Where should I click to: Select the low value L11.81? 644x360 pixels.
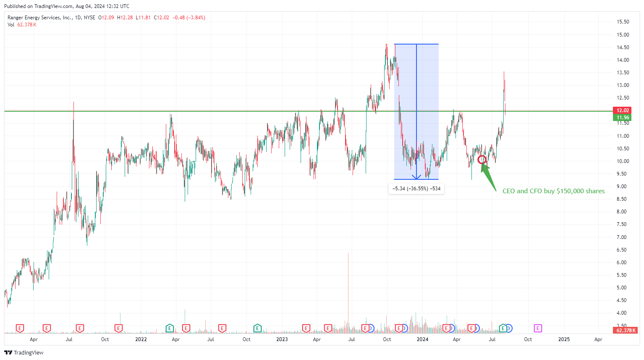tap(143, 18)
